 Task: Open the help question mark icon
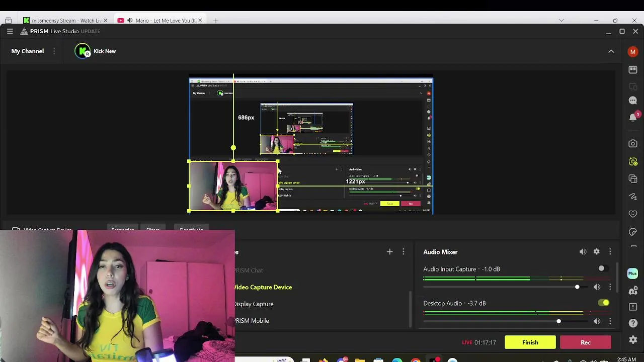633,323
